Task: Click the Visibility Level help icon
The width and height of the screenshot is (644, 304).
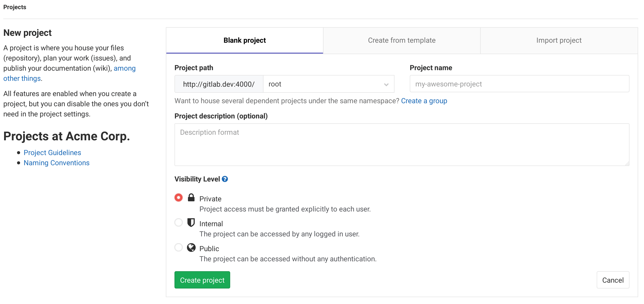Action: point(225,179)
